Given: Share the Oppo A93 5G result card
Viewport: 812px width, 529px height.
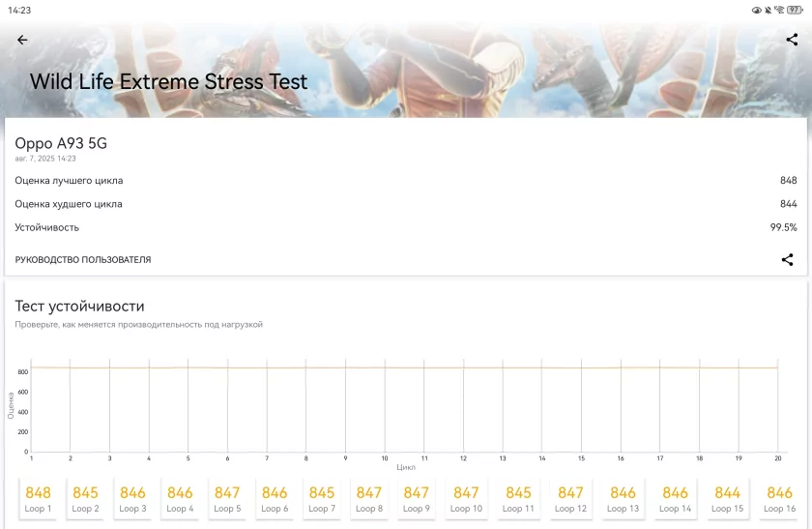Looking at the screenshot, I should [787, 259].
